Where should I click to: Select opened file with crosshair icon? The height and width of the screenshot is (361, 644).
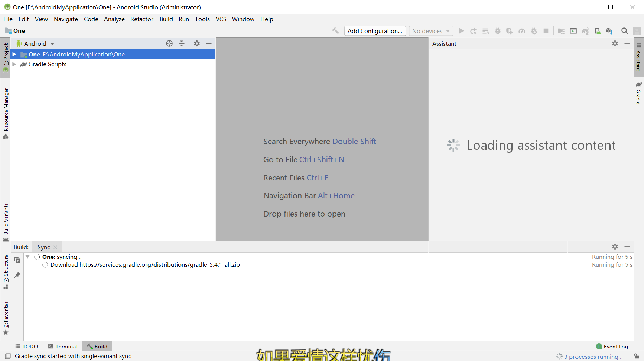point(169,43)
